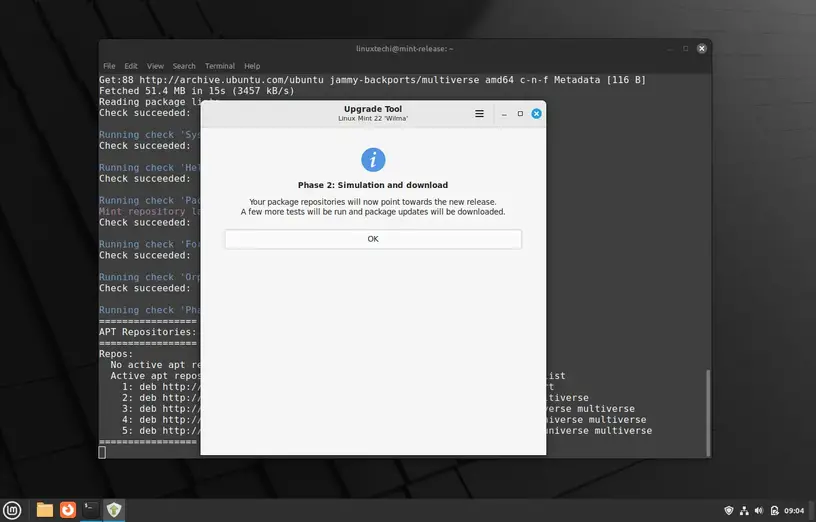Image resolution: width=816 pixels, height=522 pixels.
Task: Close the Upgrade Tool window
Action: (536, 113)
